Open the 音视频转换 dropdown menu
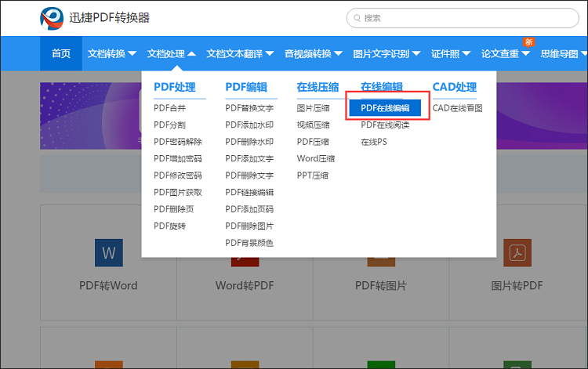 coord(314,54)
